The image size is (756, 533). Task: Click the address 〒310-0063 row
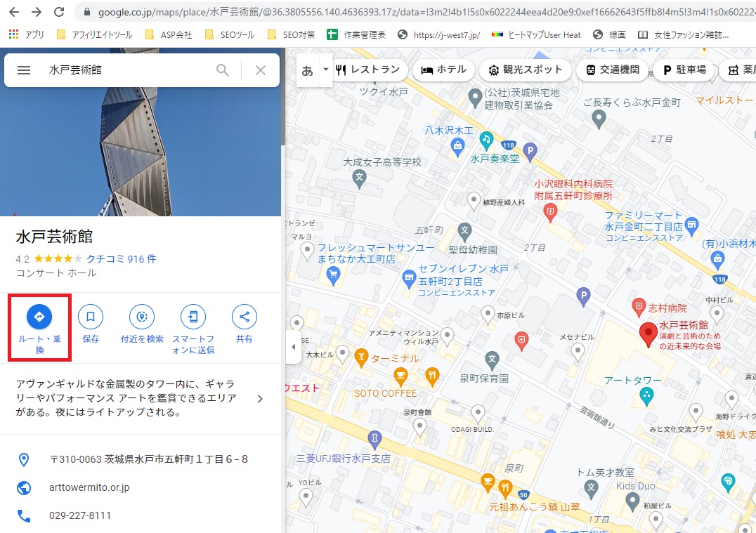(141, 459)
